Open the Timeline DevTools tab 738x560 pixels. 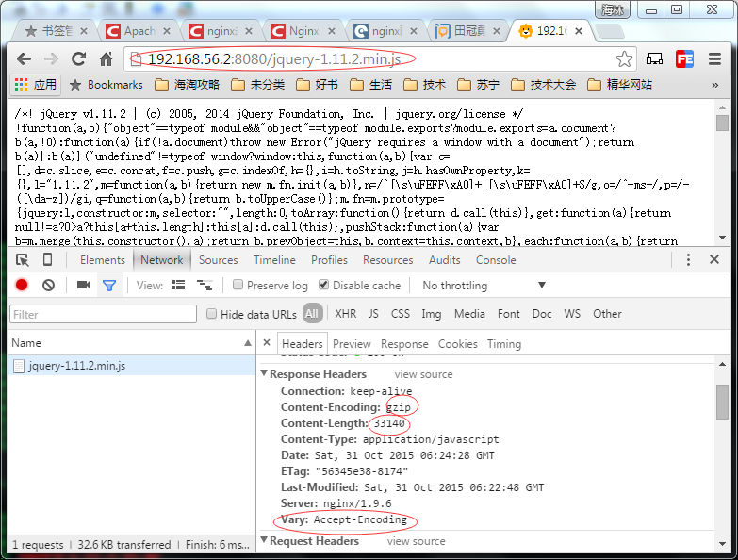click(x=274, y=260)
